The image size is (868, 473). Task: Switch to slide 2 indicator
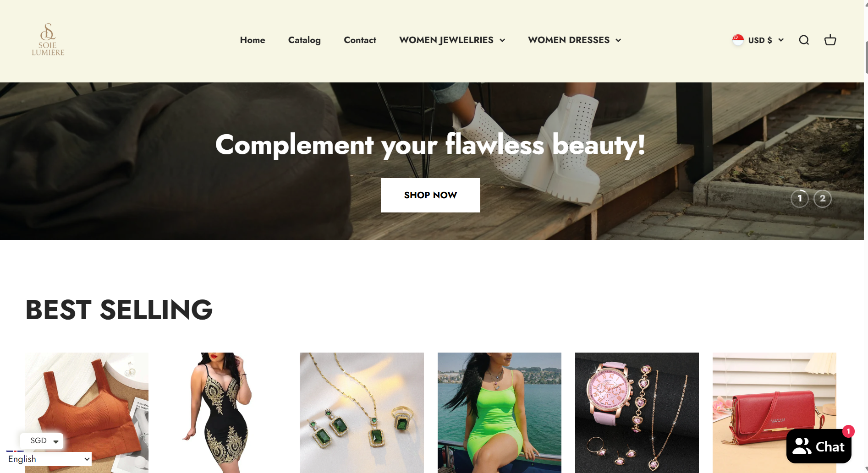click(x=823, y=198)
